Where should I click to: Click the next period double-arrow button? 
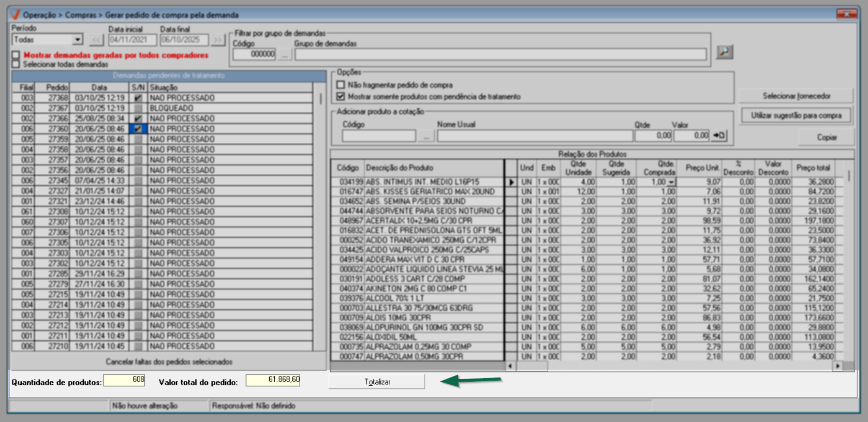pos(218,40)
